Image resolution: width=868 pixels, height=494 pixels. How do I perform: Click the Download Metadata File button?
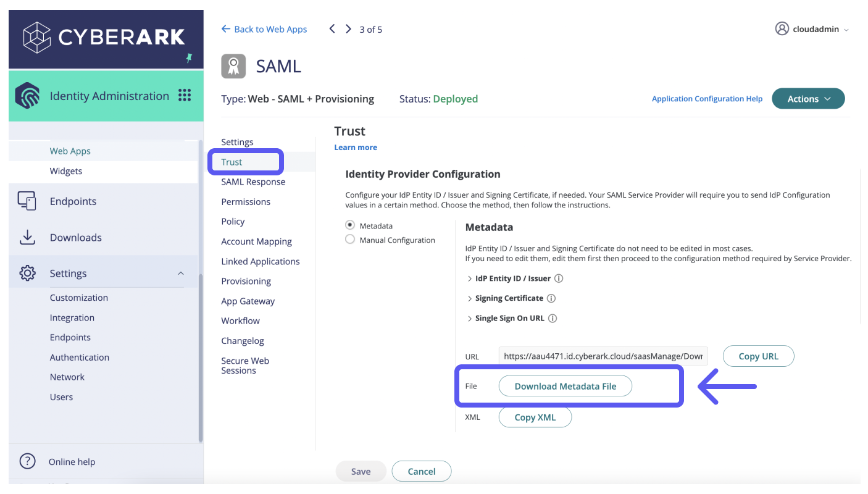(x=565, y=385)
